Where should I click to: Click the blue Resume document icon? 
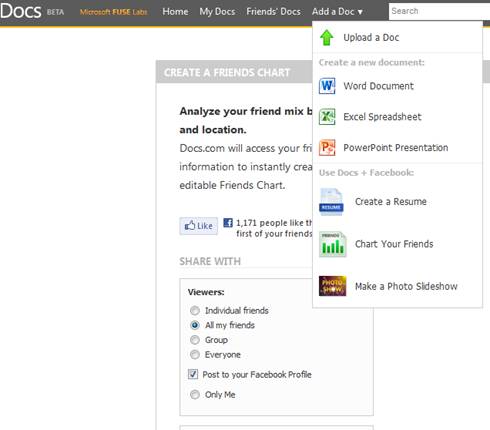331,201
